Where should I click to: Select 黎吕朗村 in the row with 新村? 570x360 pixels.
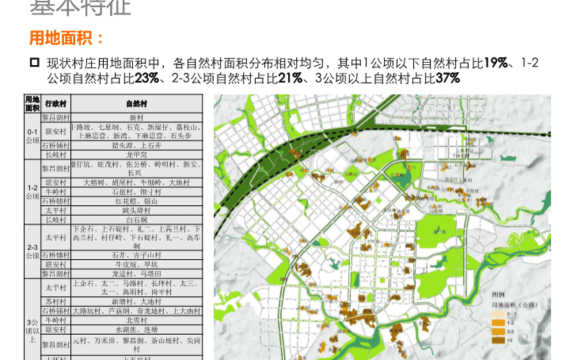point(56,117)
